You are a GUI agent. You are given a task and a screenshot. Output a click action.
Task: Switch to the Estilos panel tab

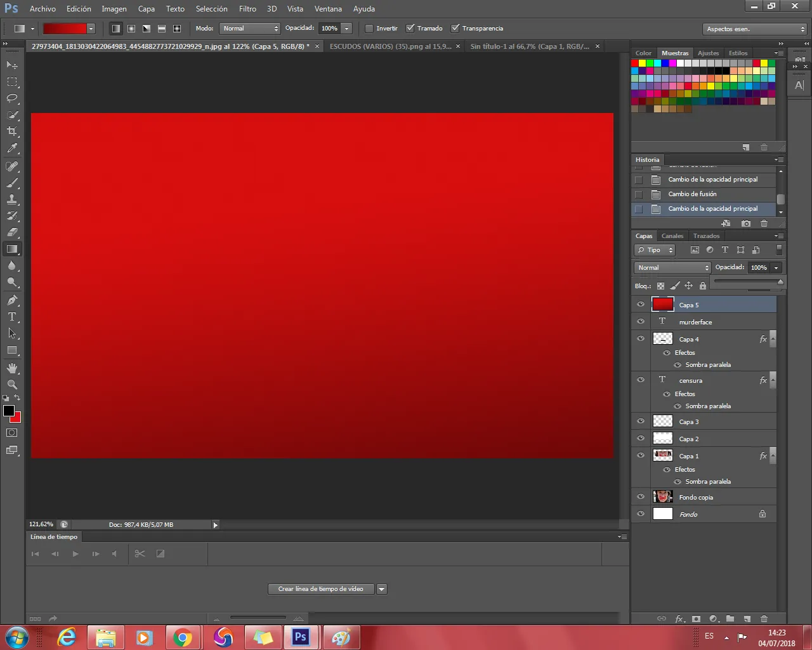pos(738,53)
